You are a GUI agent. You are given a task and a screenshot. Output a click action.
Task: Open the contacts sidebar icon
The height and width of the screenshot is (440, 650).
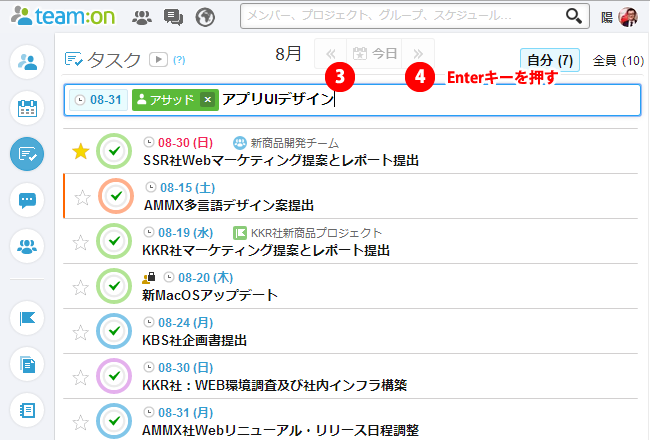(x=27, y=62)
